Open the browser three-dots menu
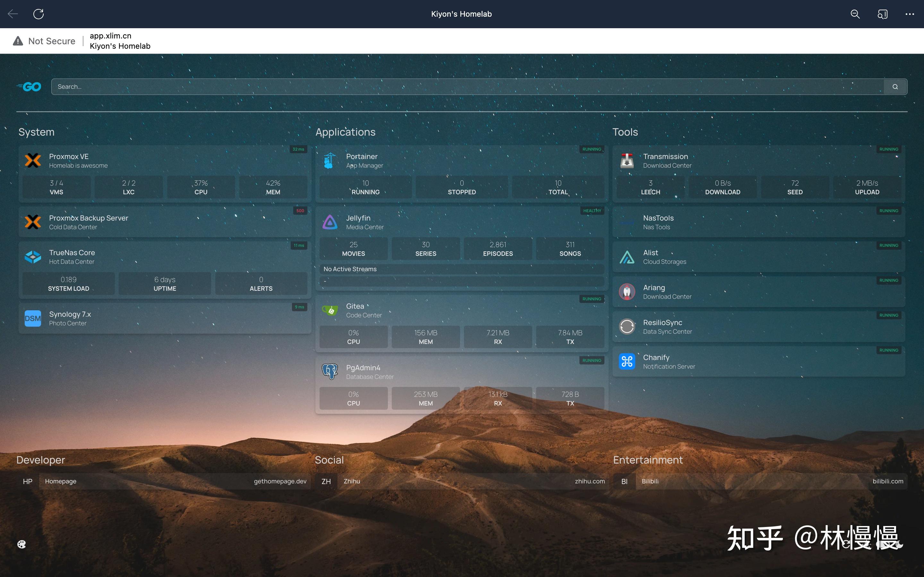 (910, 14)
